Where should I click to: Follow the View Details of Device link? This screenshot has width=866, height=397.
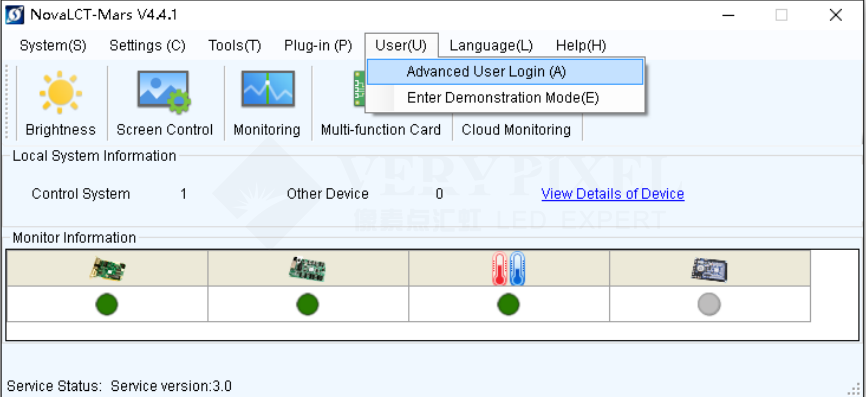[x=612, y=194]
